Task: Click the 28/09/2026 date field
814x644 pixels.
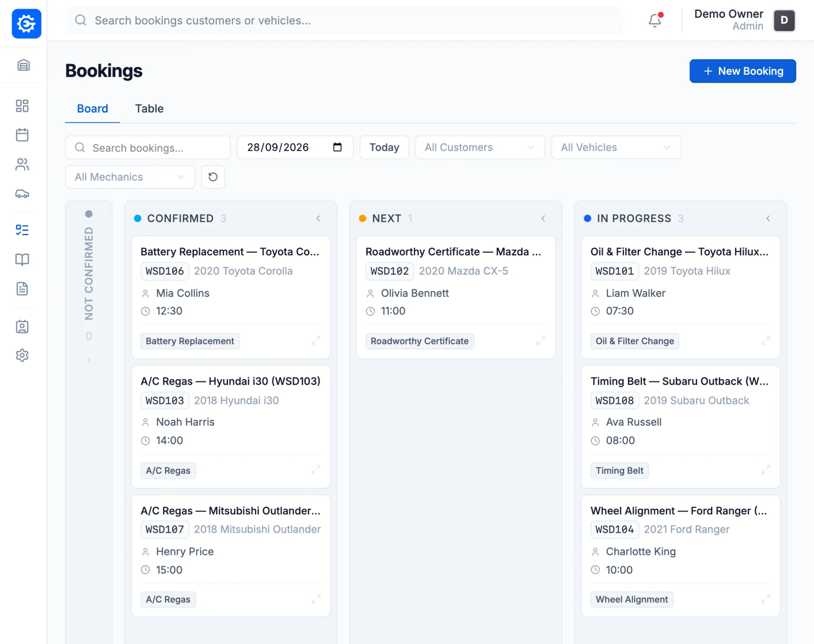Action: pyautogui.click(x=295, y=148)
